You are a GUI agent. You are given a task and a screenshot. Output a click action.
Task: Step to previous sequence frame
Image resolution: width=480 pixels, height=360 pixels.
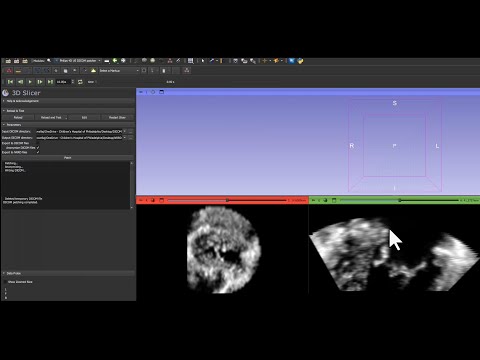point(20,82)
